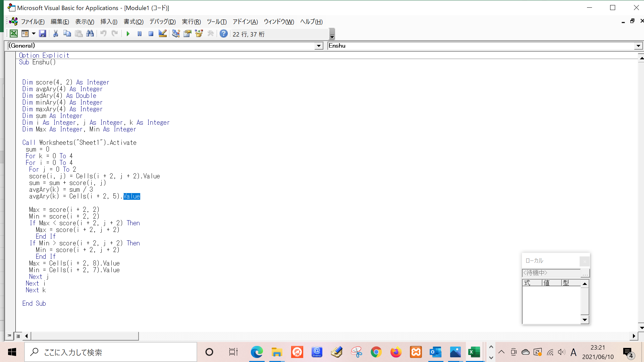The height and width of the screenshot is (362, 644).
Task: Open the Properties Window icon
Action: point(187,34)
